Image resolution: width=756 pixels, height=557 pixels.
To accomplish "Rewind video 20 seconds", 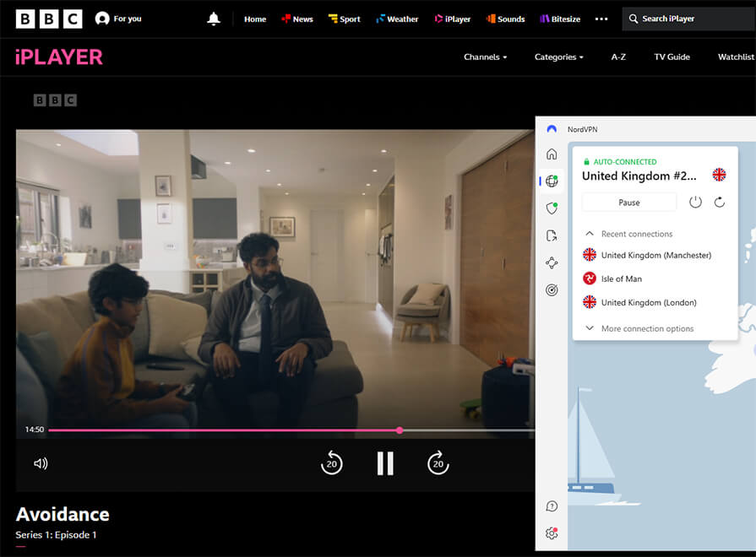I will [332, 463].
